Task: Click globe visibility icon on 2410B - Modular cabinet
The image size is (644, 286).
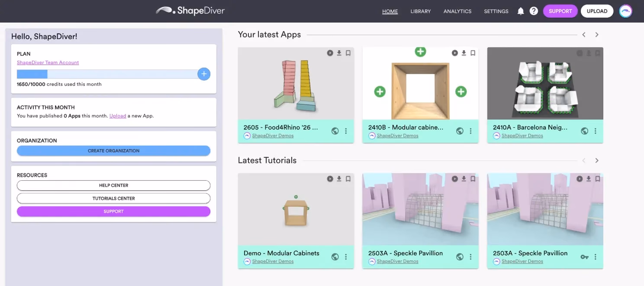Action: coord(460,131)
